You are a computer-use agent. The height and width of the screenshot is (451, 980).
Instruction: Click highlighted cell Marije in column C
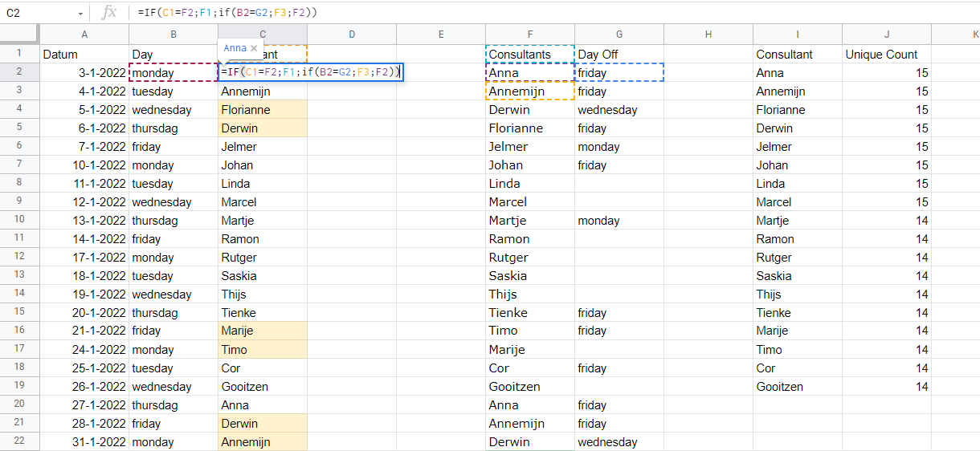(x=263, y=331)
